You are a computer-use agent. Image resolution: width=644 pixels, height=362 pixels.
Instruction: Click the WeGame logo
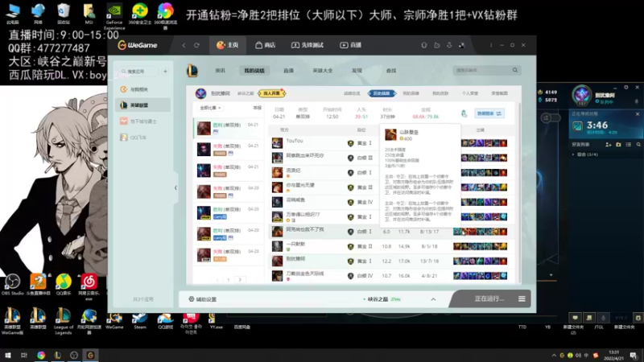coord(138,45)
